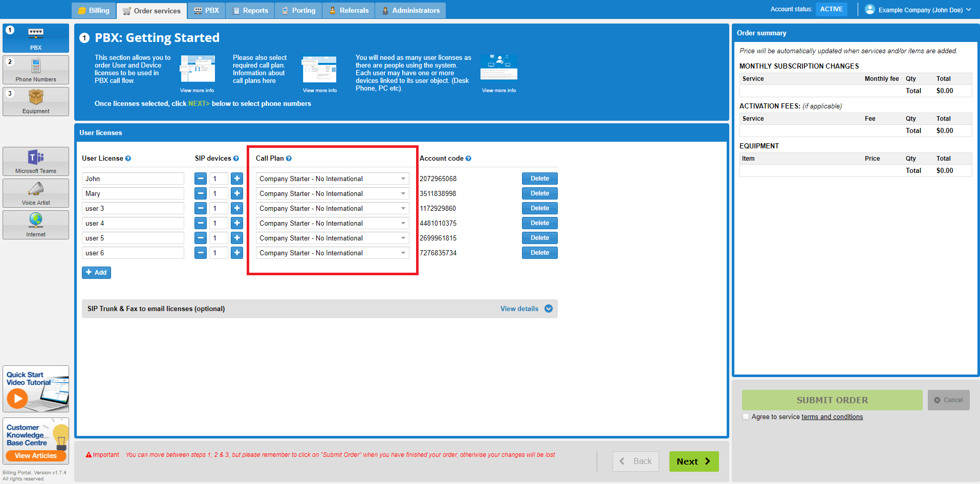
Task: Click View Articles in Knowledge Base
Action: pos(36,455)
